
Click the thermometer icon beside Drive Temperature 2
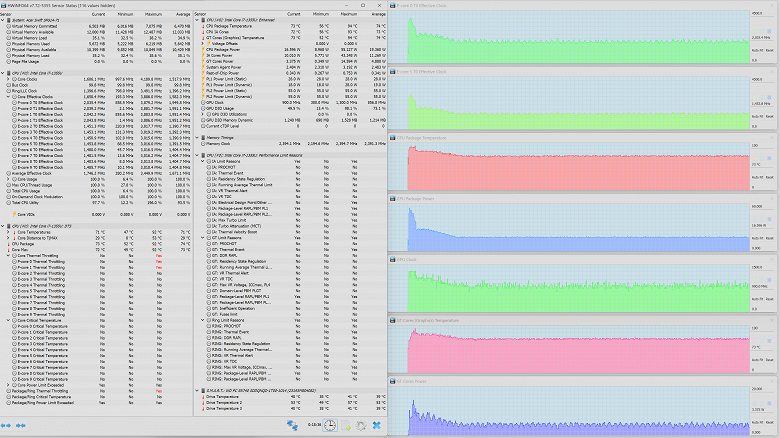click(x=203, y=403)
